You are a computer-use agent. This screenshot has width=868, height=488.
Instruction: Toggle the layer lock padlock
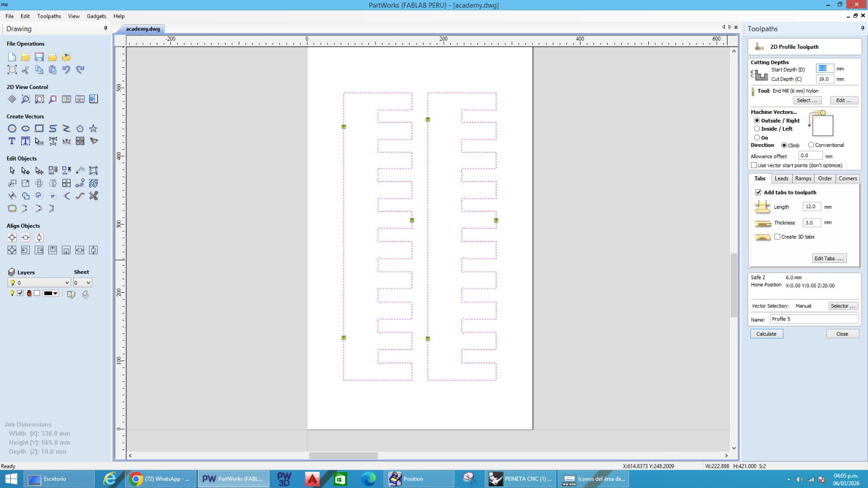(29, 293)
